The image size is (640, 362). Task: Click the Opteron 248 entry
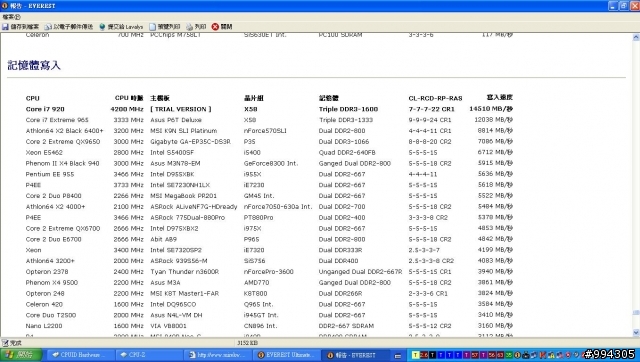coord(45,293)
